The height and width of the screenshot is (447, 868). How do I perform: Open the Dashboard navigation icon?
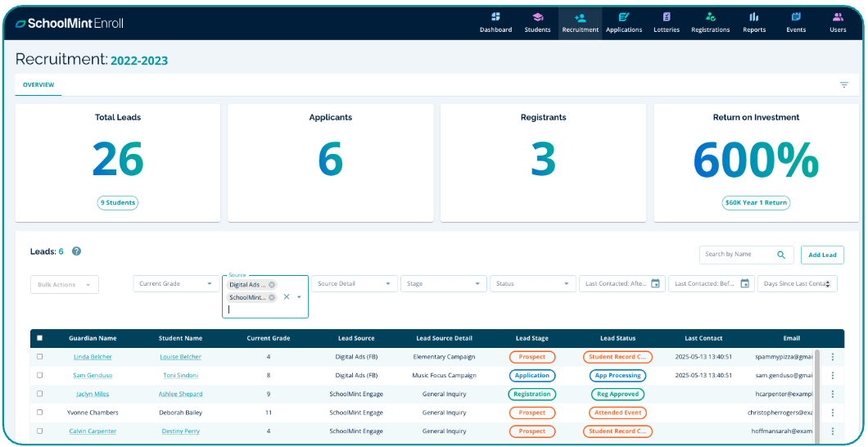tap(495, 17)
